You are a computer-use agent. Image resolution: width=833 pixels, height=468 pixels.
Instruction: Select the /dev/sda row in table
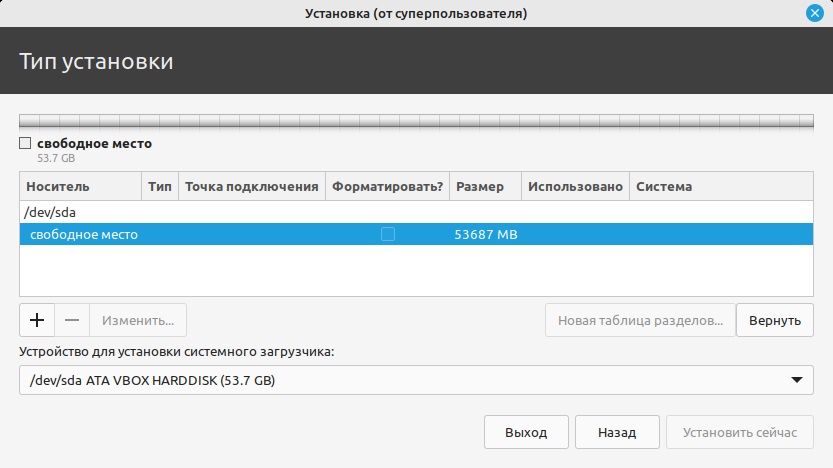tap(52, 212)
